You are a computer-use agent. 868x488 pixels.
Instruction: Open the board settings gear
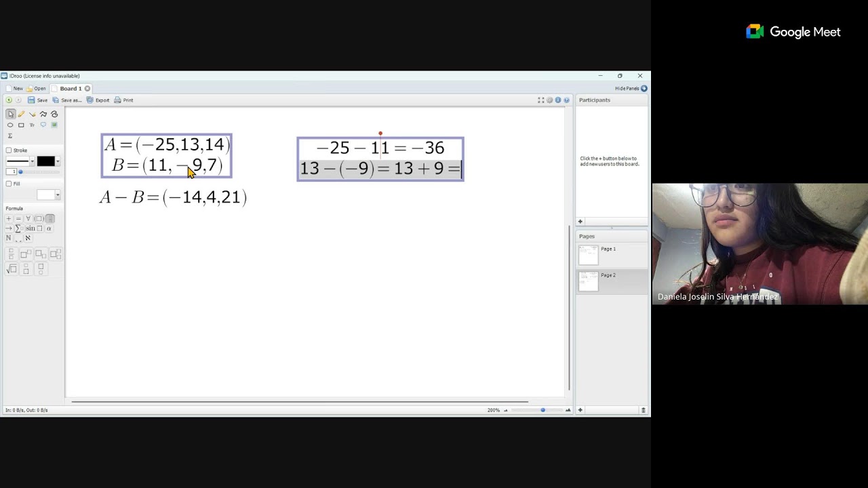pyautogui.click(x=549, y=100)
